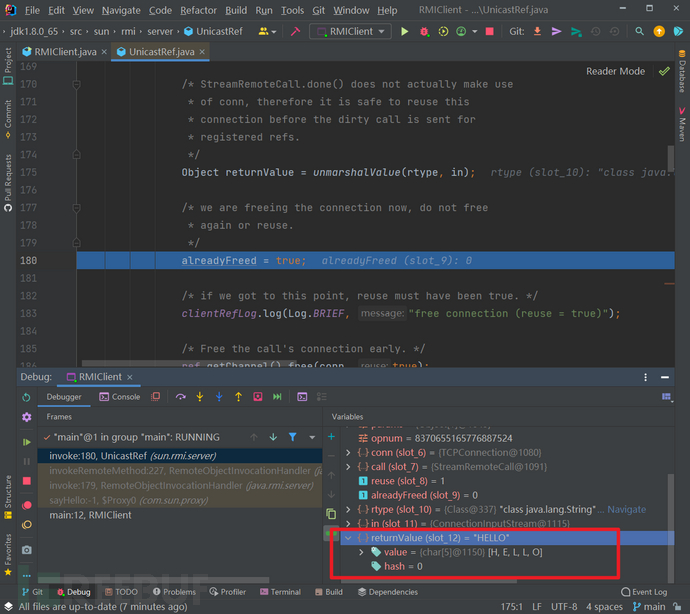Build project with hammer icon

pyautogui.click(x=295, y=31)
